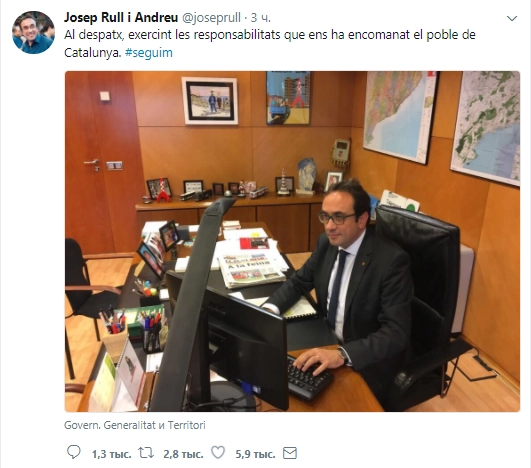Click the word Generalitat in caption
This screenshot has height=468, width=531.
[129, 425]
